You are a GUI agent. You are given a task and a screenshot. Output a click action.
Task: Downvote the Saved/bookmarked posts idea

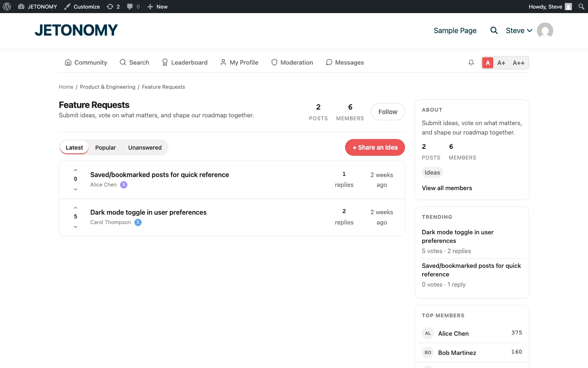coord(76,189)
